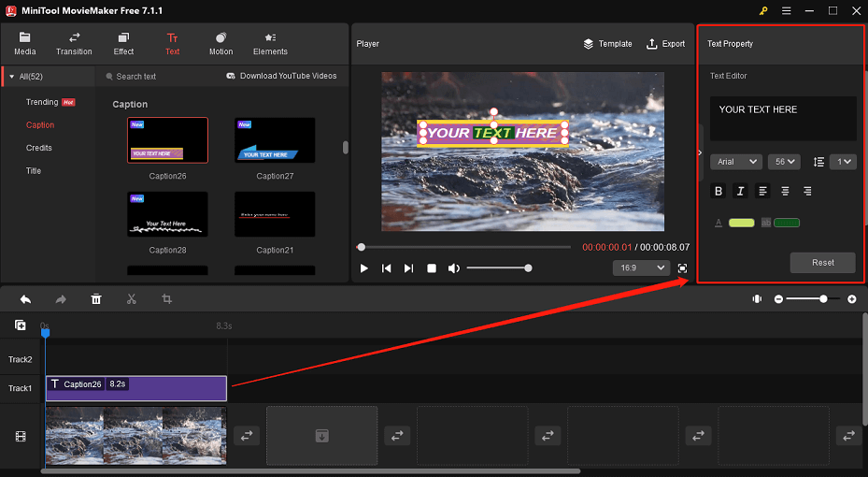This screenshot has width=868, height=477.
Task: Jump to the next frame
Action: 408,268
